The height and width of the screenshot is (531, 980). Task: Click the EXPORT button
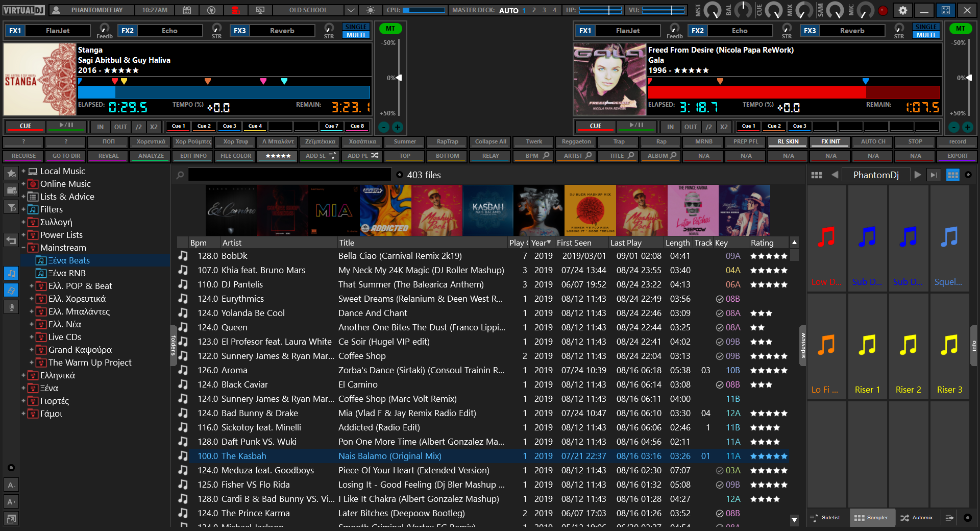coord(958,156)
